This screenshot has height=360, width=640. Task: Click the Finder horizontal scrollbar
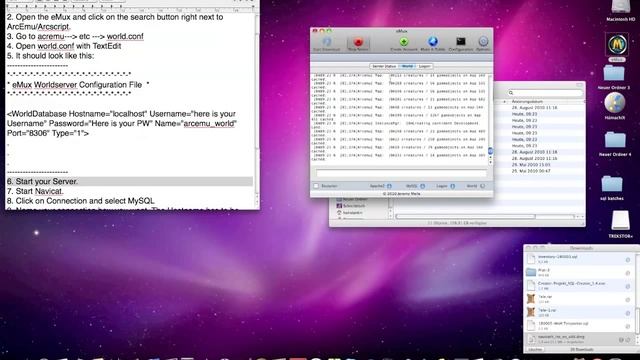[465, 217]
